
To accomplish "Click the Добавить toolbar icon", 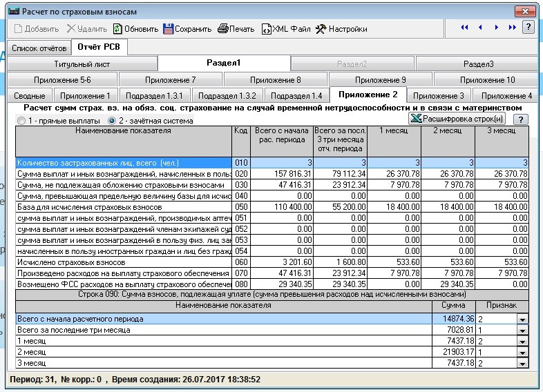I will tap(18, 29).
